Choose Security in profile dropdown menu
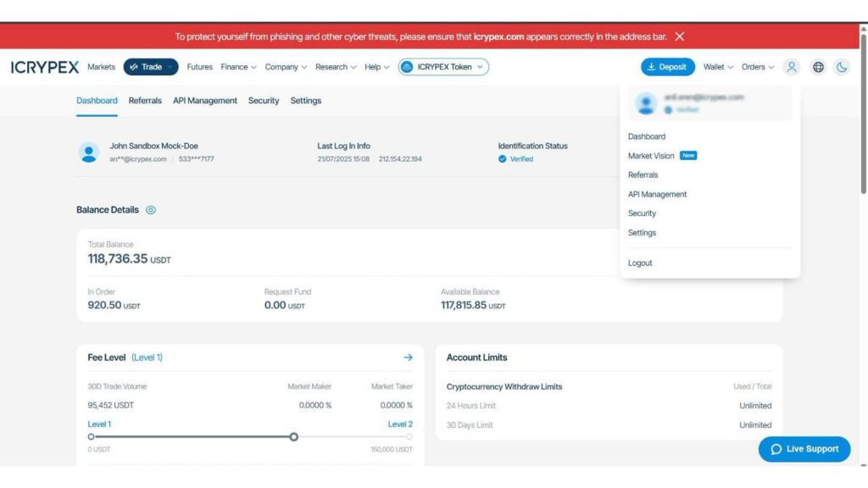 642,213
